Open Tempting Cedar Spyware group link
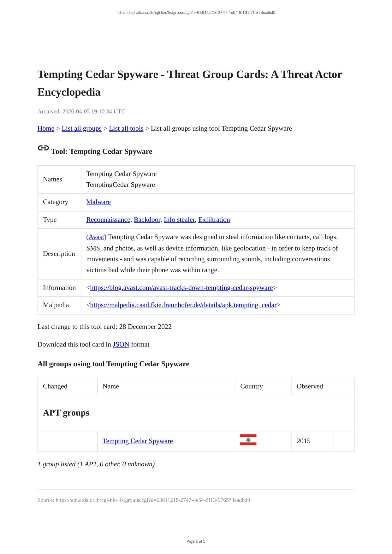 pos(138,441)
